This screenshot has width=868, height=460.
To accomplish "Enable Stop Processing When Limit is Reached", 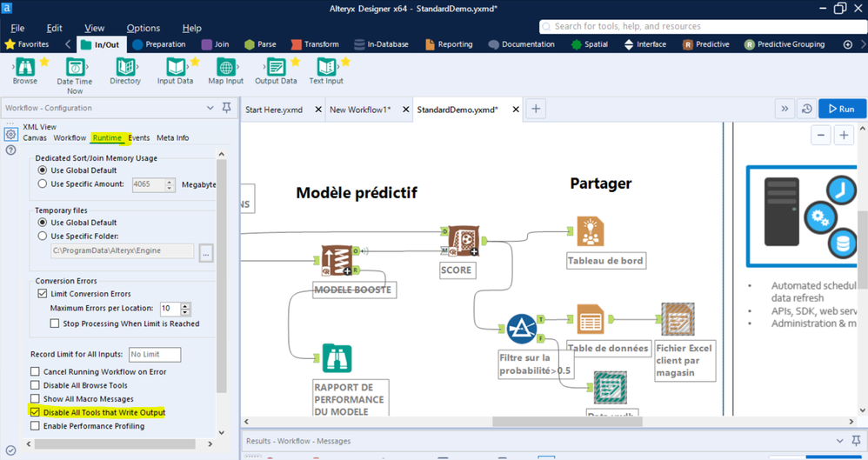I will pyautogui.click(x=54, y=323).
